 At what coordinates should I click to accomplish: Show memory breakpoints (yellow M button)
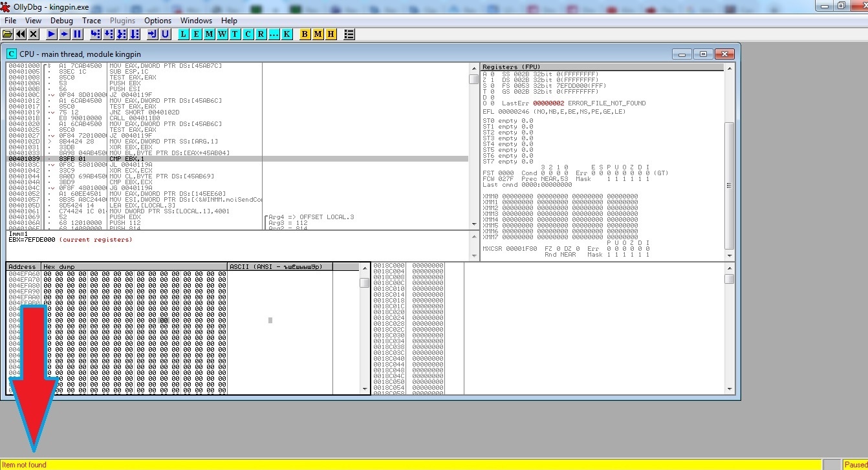tap(318, 34)
